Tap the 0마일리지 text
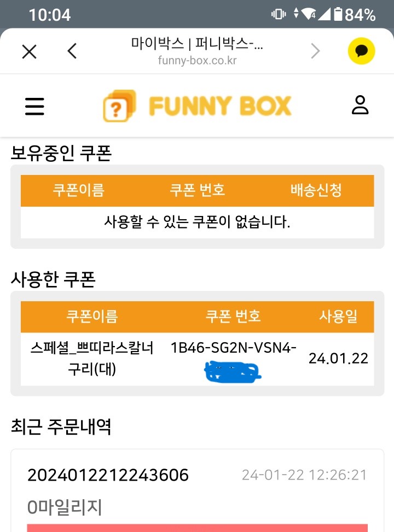The image size is (394, 532). pyautogui.click(x=65, y=507)
